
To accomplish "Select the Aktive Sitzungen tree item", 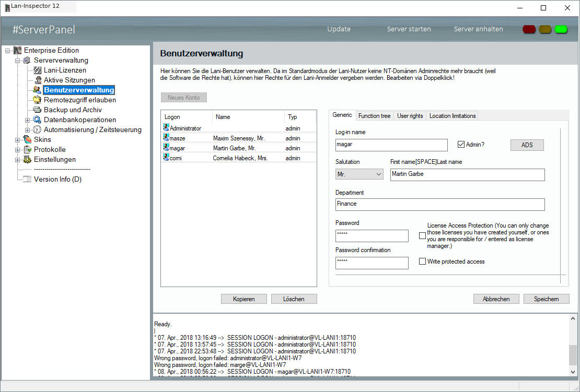I will [69, 80].
